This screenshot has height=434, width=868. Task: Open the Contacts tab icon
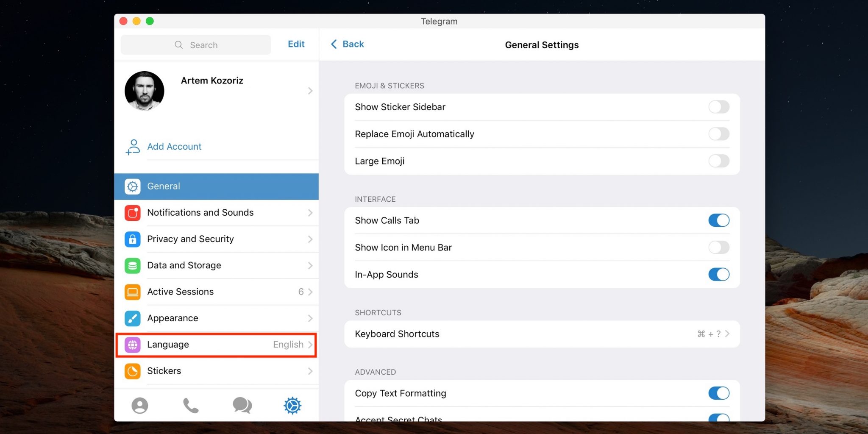click(x=139, y=406)
